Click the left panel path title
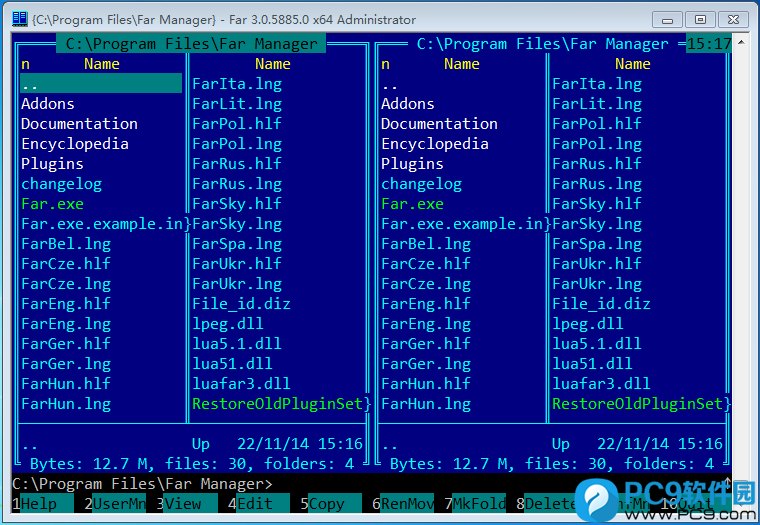 point(191,44)
